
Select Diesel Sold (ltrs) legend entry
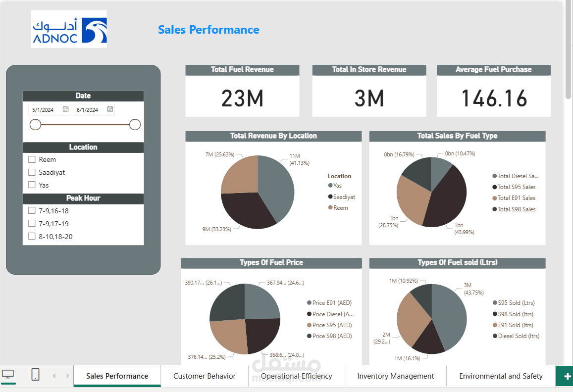(x=516, y=336)
